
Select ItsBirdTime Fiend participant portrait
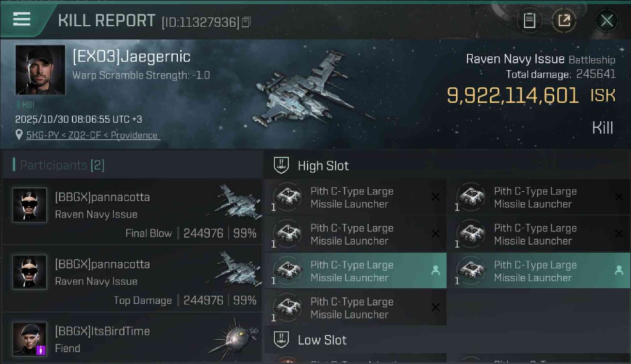pyautogui.click(x=30, y=339)
